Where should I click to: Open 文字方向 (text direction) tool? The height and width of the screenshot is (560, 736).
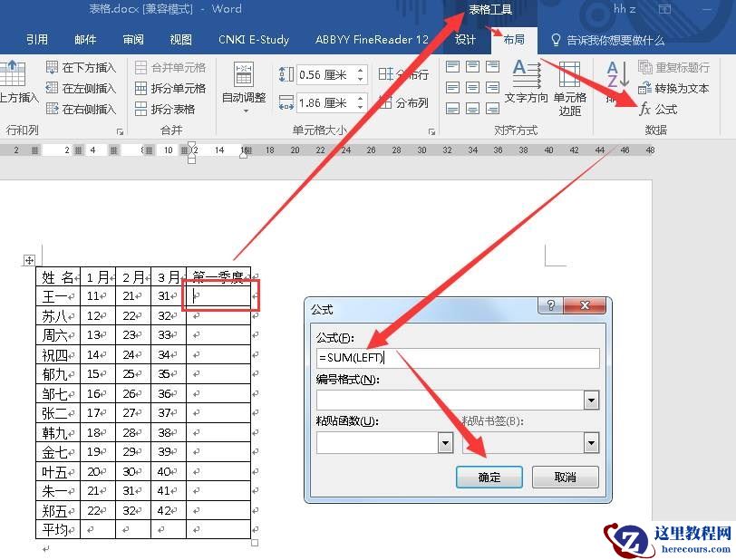pos(527,82)
